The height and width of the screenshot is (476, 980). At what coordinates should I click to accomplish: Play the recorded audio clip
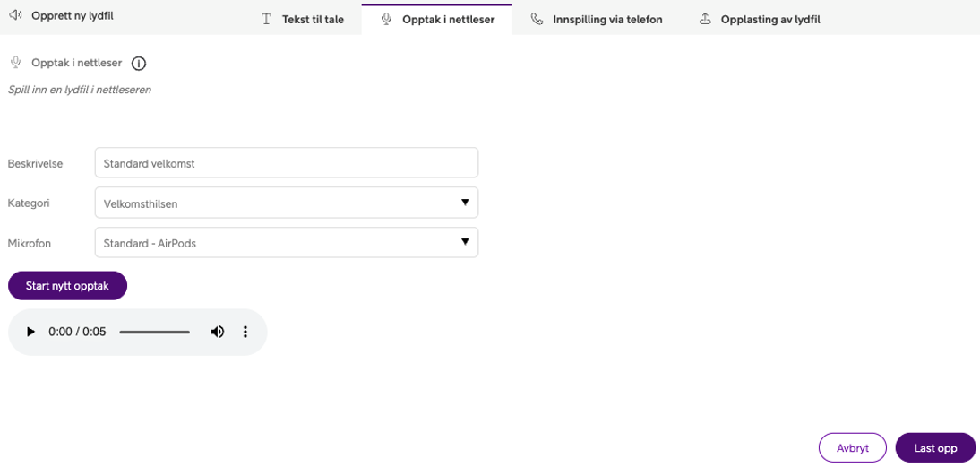click(30, 332)
